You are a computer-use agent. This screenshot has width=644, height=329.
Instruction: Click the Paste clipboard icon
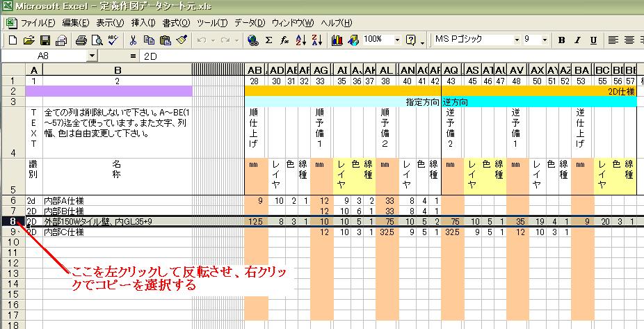pyautogui.click(x=166, y=40)
